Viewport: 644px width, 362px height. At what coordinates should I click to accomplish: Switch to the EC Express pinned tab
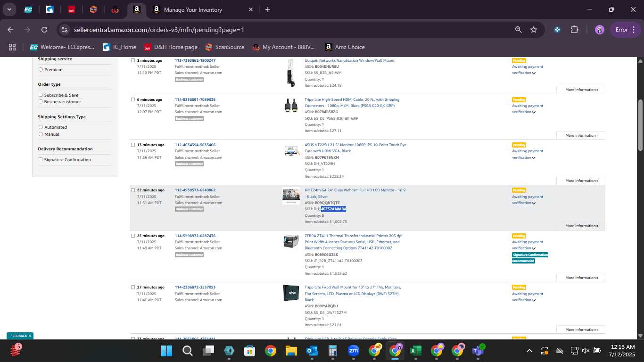coord(28,9)
